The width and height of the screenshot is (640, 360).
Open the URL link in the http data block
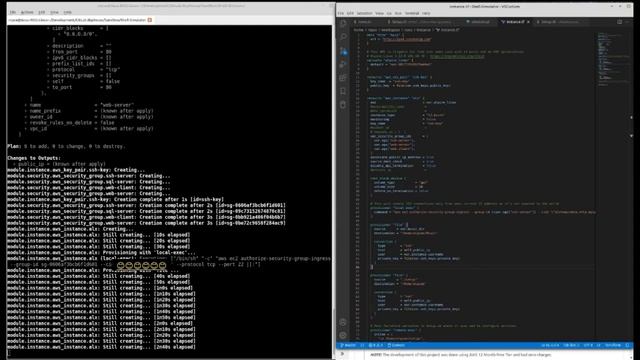point(407,39)
